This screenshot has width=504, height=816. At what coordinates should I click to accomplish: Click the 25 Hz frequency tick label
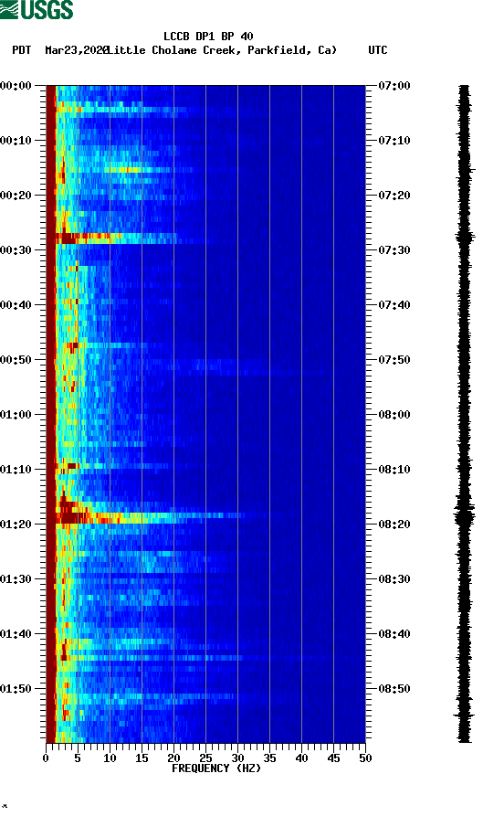(x=205, y=758)
